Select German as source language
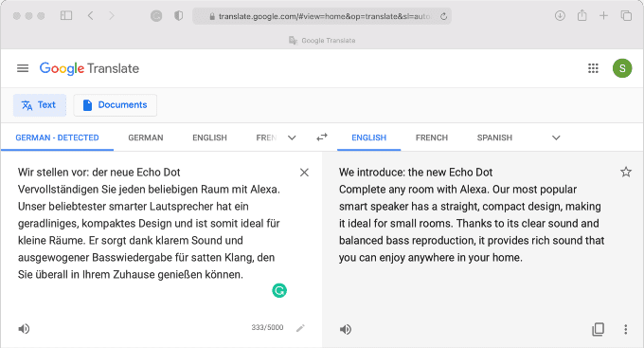The height and width of the screenshot is (348, 644). (146, 137)
